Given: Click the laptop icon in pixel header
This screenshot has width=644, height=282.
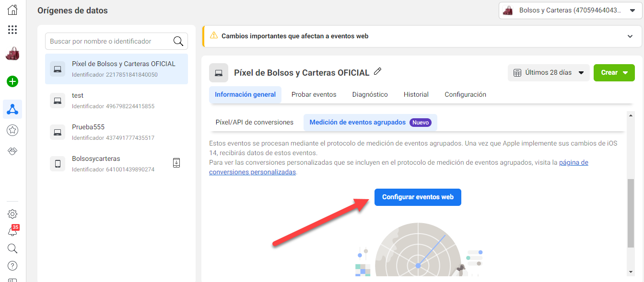Looking at the screenshot, I should pos(219,73).
